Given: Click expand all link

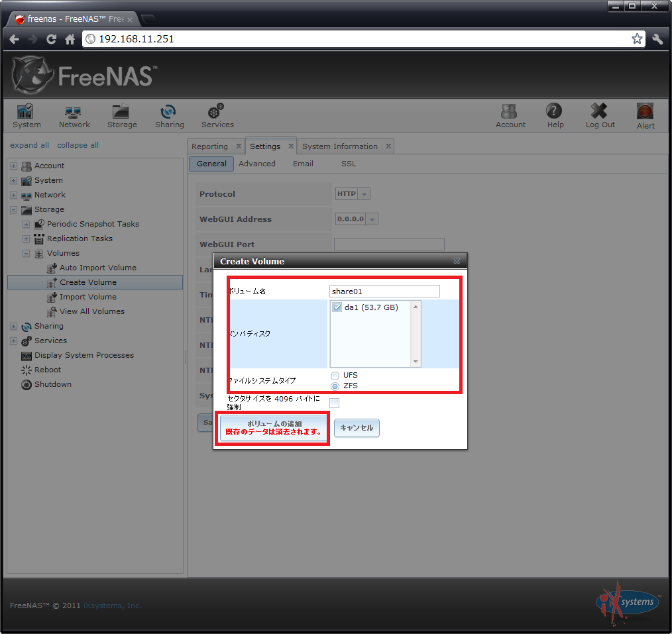Looking at the screenshot, I should [30, 145].
